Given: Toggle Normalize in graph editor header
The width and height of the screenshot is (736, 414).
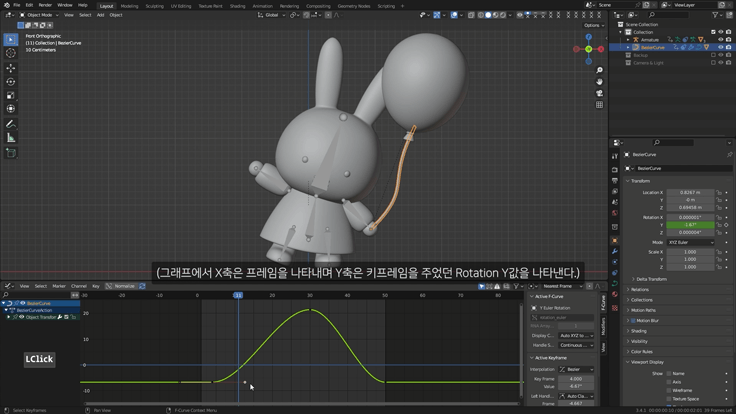Looking at the screenshot, I should pos(121,286).
